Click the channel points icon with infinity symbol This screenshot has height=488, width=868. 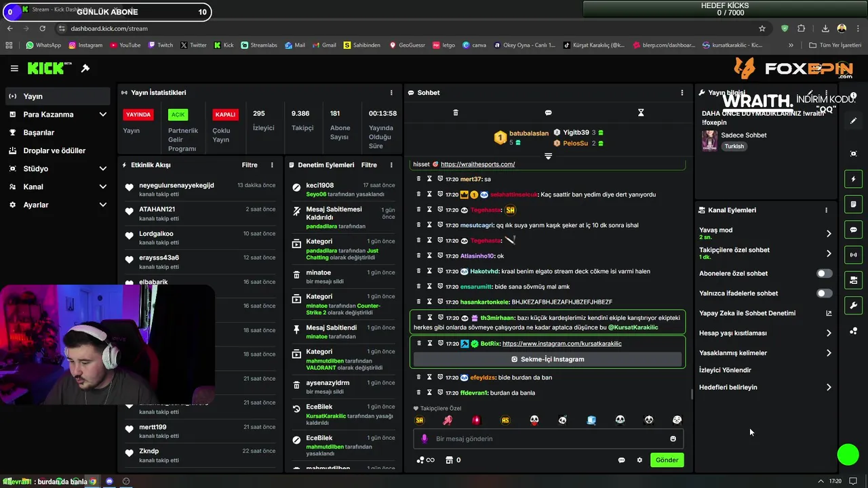tap(425, 460)
